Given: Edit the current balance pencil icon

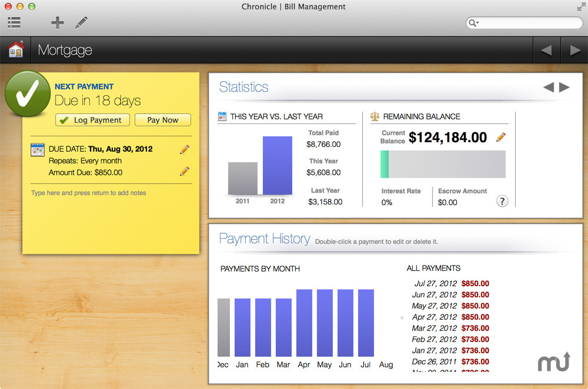Looking at the screenshot, I should 501,138.
